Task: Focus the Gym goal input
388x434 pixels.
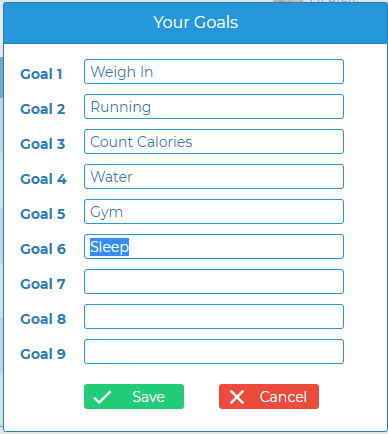Action: pyautogui.click(x=214, y=212)
